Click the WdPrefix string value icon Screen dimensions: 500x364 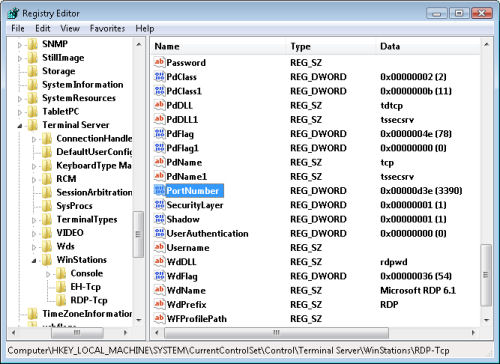(x=159, y=304)
